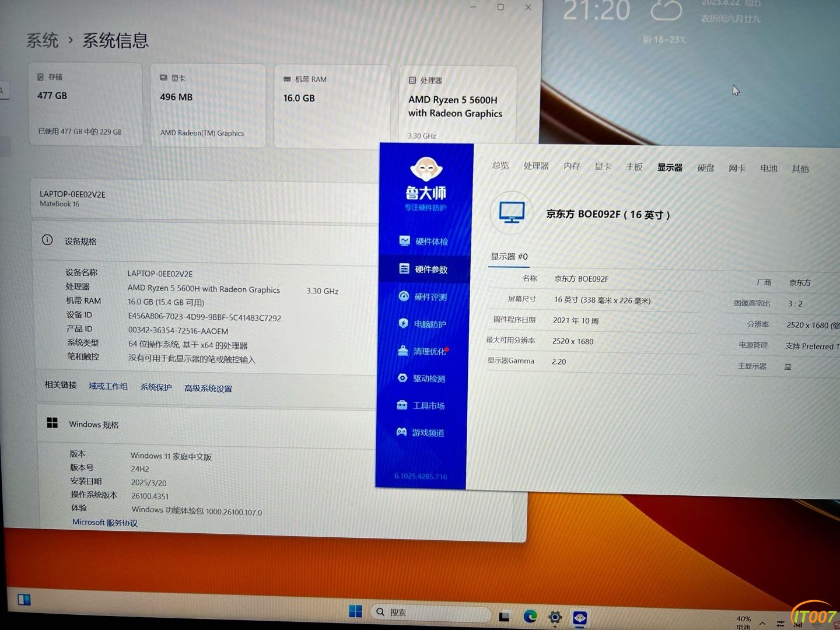The height and width of the screenshot is (630, 840).
Task: Go back to 系统 breadcrumb
Action: [42, 40]
